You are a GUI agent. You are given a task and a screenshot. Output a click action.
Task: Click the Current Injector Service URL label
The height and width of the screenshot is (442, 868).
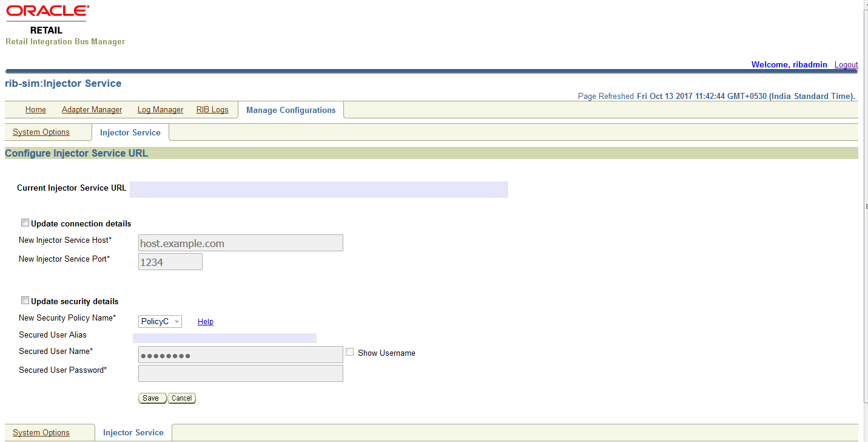tap(72, 188)
